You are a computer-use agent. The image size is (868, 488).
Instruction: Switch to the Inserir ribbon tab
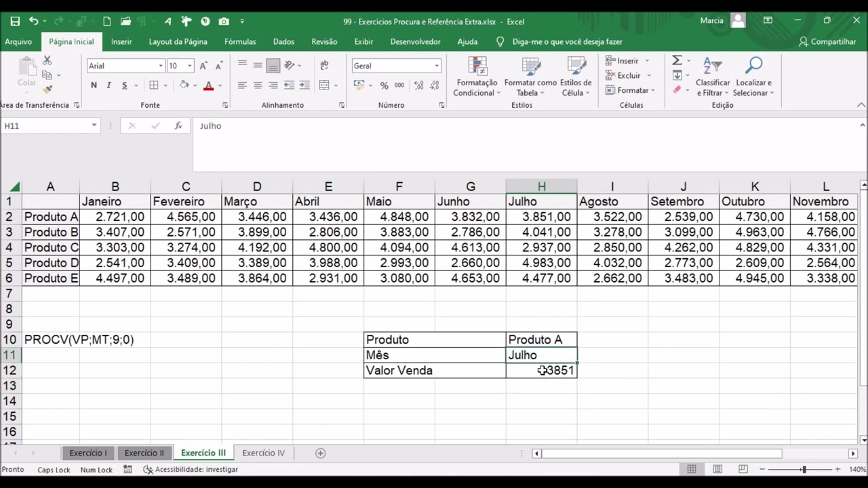(121, 41)
